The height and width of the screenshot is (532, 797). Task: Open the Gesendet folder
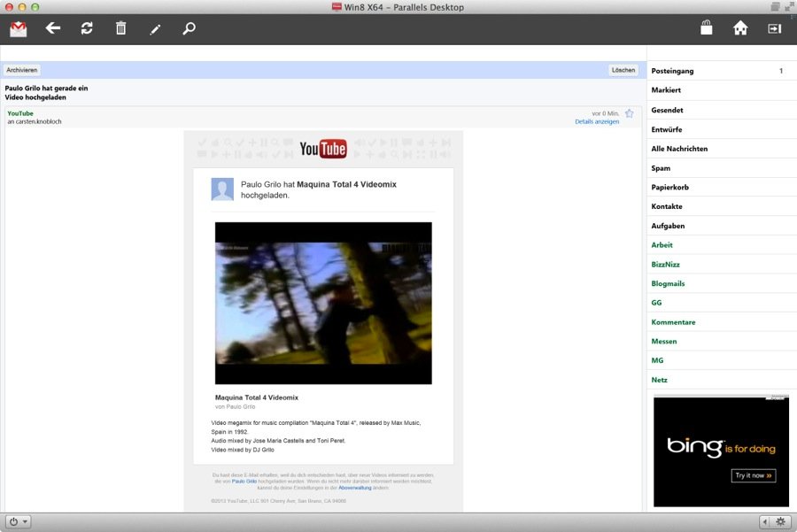722,110
